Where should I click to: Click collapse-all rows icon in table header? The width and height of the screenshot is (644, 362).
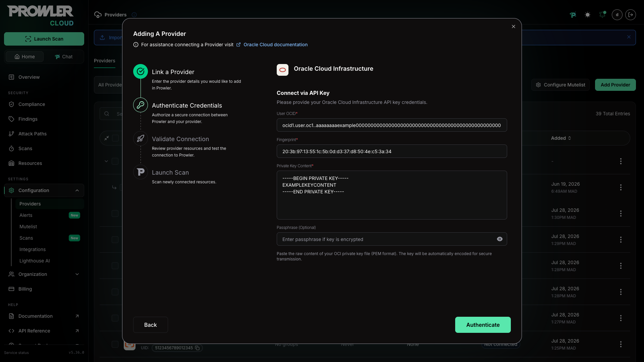(x=107, y=138)
